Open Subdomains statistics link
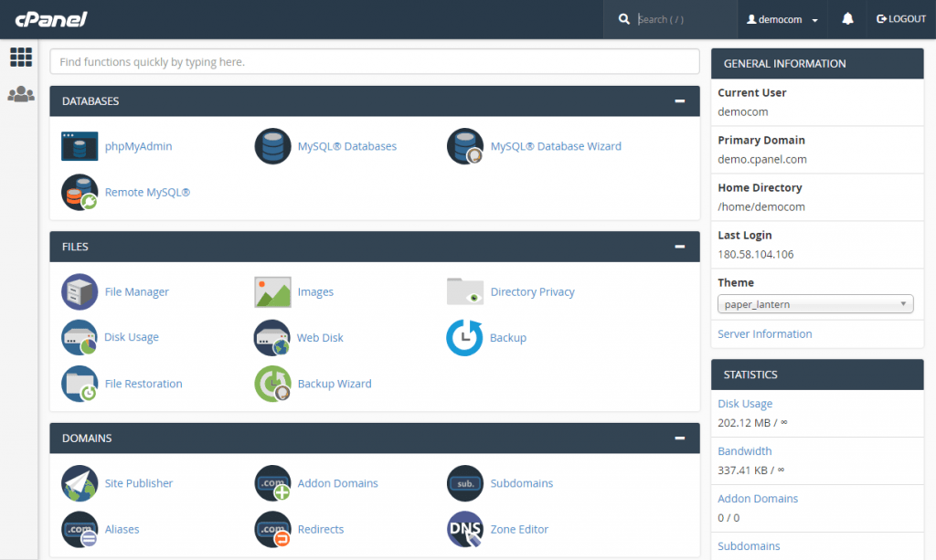Screen dimensions: 936x560 pos(749,545)
